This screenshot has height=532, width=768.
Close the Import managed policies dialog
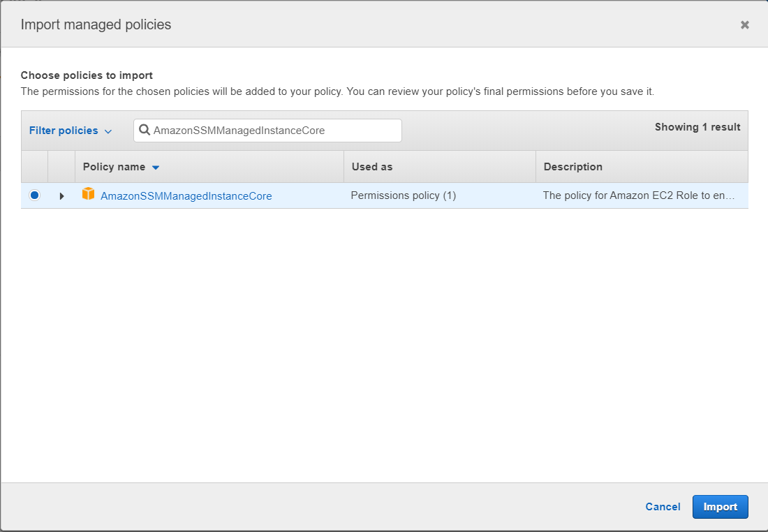tap(744, 24)
